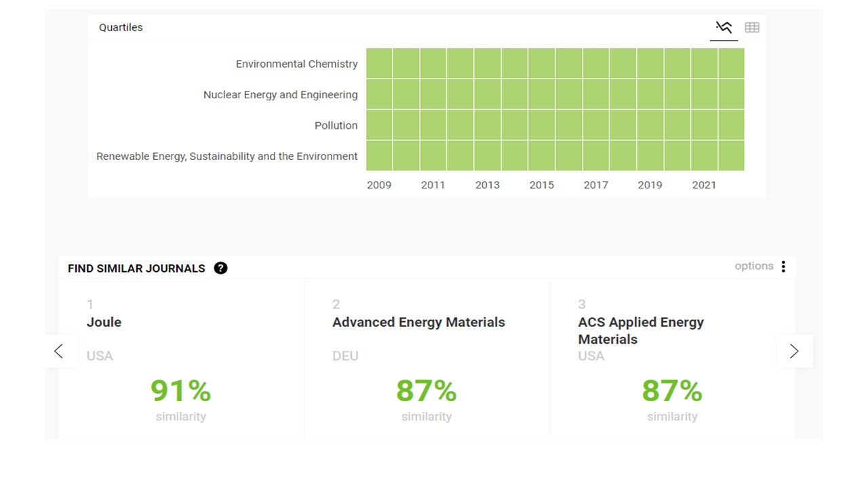Image resolution: width=868 pixels, height=488 pixels.
Task: Open the Find Similar Journals help icon
Action: pos(220,268)
